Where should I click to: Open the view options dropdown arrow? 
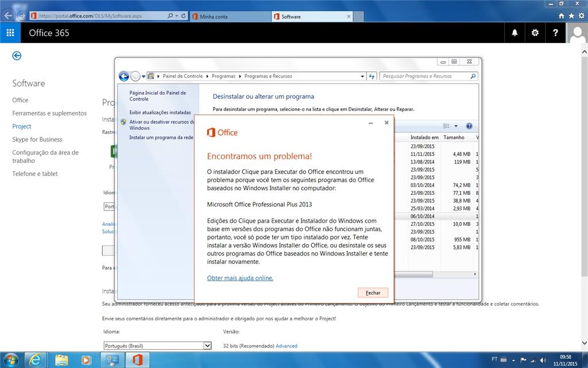pos(456,126)
